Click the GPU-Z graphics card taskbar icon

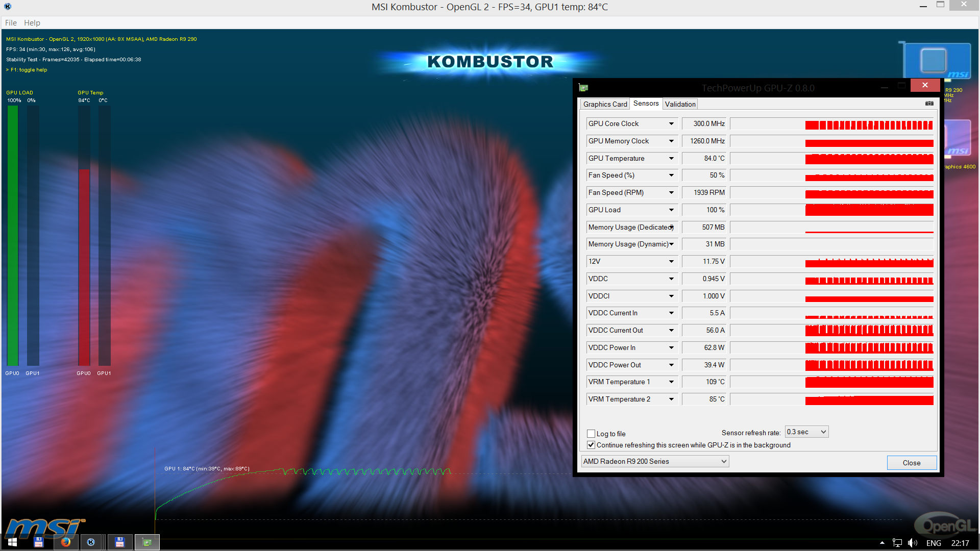[147, 542]
